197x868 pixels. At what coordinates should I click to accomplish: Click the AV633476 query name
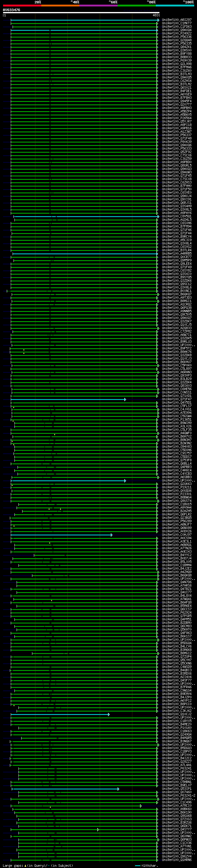[11, 10]
